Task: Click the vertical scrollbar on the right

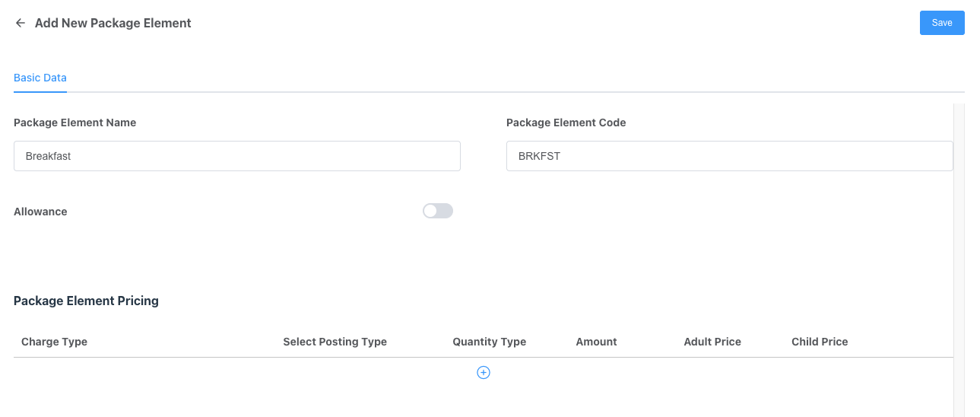Action: (x=958, y=259)
